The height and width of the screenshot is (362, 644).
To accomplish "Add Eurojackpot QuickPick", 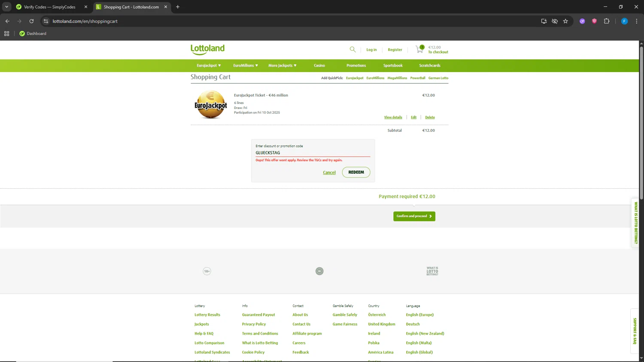I will click(355, 78).
